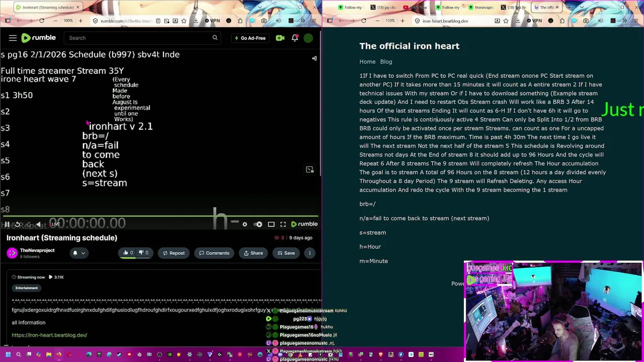Click TheNevaproject channel avatar
Screen dimensions: 644x362
pos(12,253)
